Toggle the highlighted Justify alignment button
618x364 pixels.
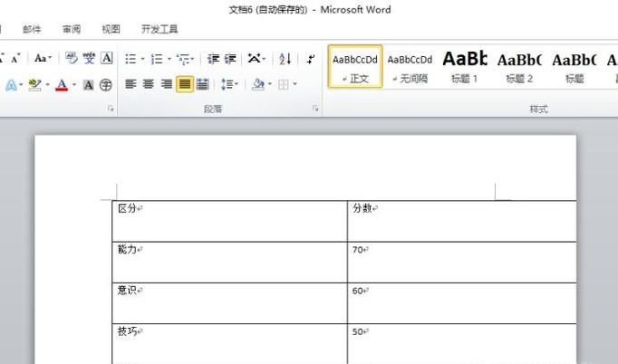(x=185, y=84)
